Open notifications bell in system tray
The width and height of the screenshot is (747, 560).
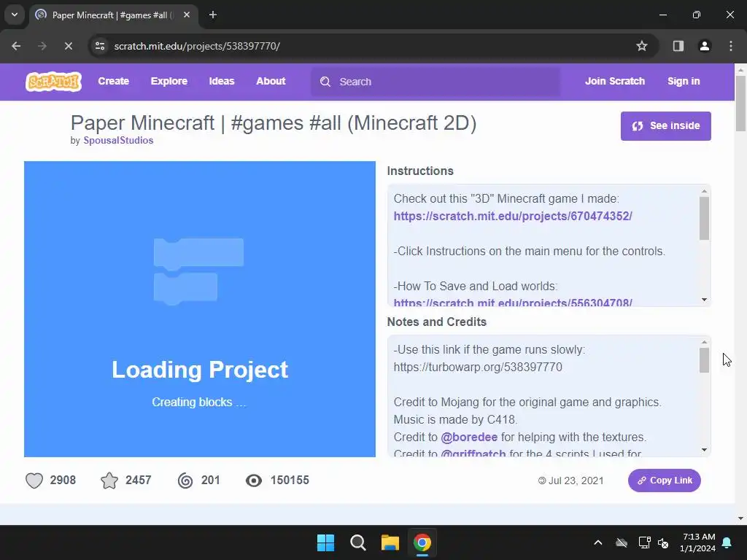coord(727,542)
